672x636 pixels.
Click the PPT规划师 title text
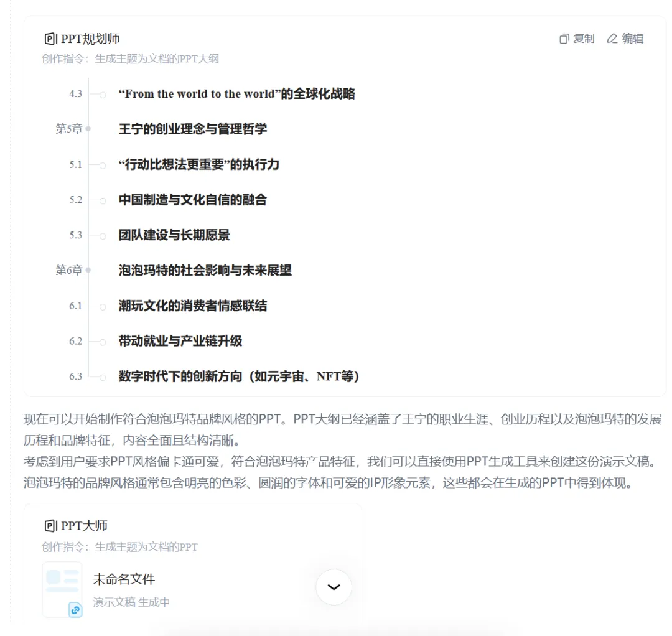90,39
